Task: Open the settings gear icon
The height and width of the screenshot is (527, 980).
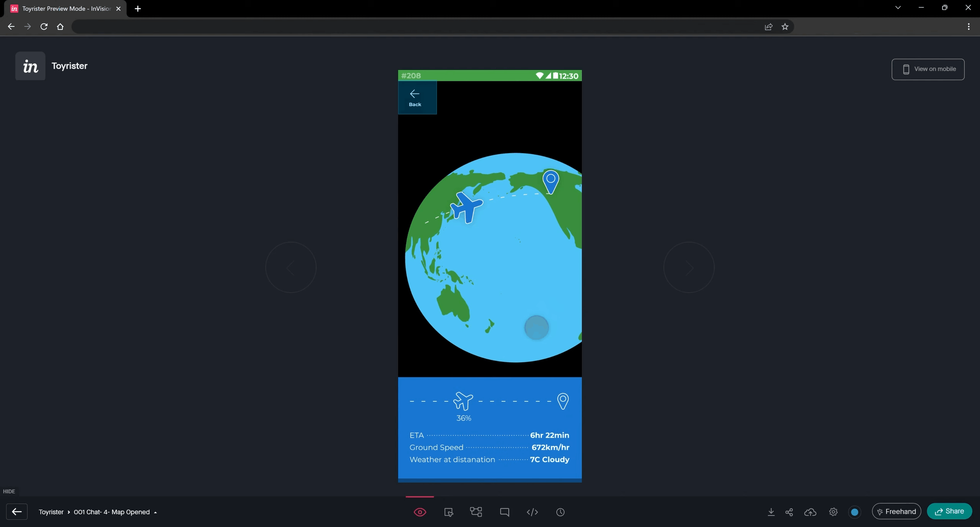Action: point(833,512)
